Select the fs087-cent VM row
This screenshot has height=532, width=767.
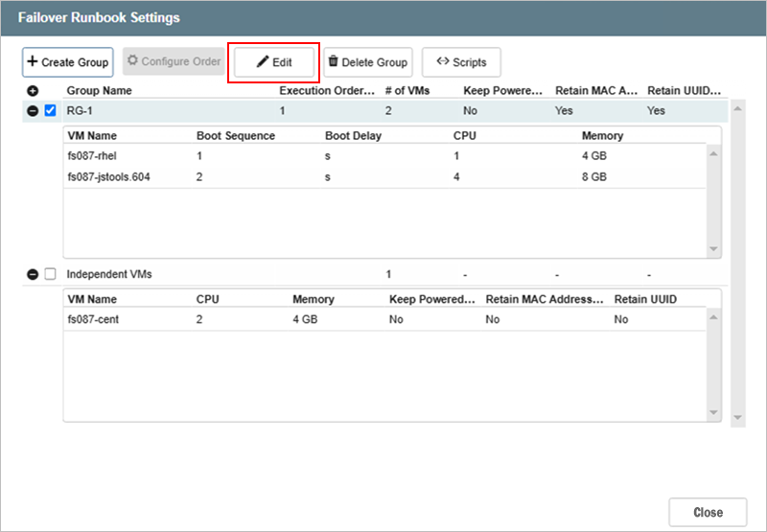pos(93,319)
